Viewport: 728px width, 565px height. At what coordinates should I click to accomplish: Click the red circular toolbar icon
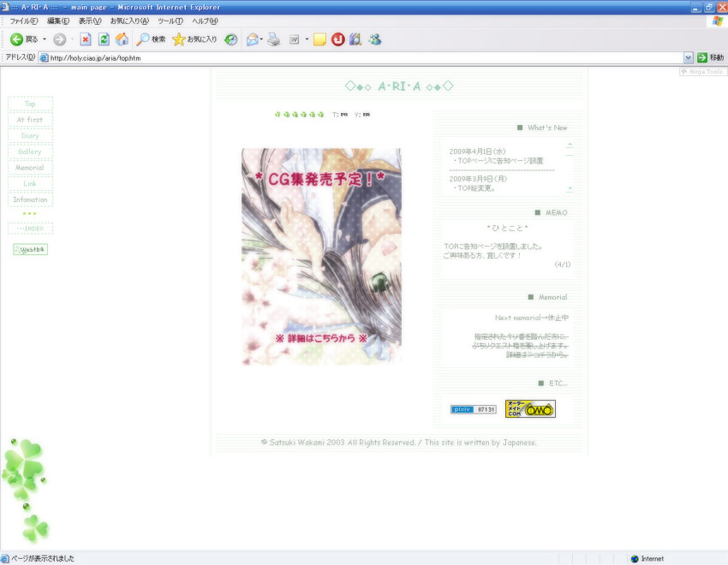(x=338, y=39)
